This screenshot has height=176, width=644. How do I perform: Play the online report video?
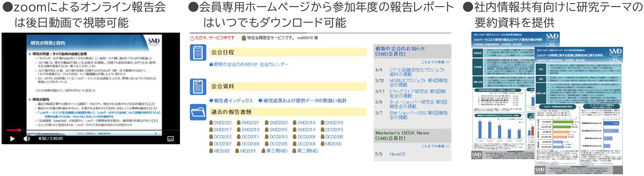(12, 139)
